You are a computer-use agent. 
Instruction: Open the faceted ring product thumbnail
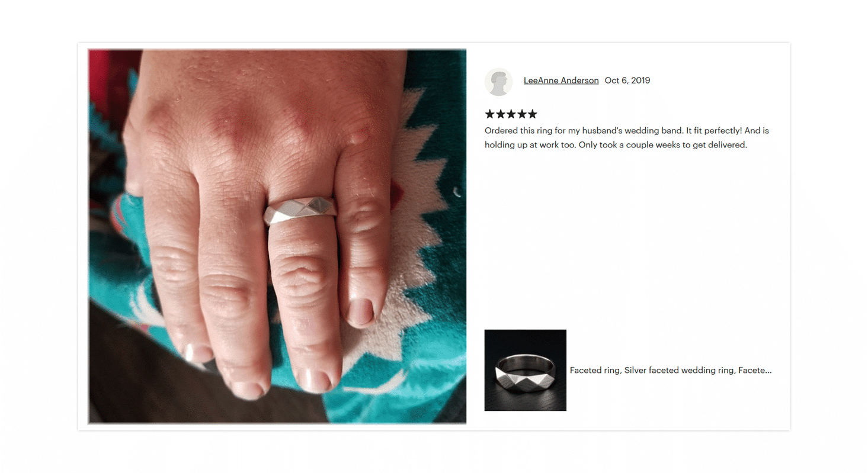[526, 370]
